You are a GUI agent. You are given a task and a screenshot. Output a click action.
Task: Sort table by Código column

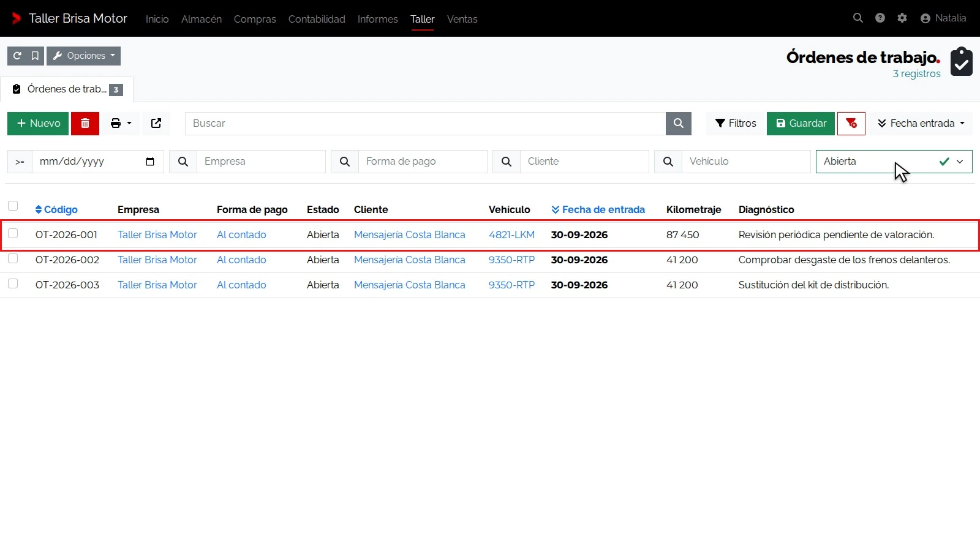tap(56, 209)
